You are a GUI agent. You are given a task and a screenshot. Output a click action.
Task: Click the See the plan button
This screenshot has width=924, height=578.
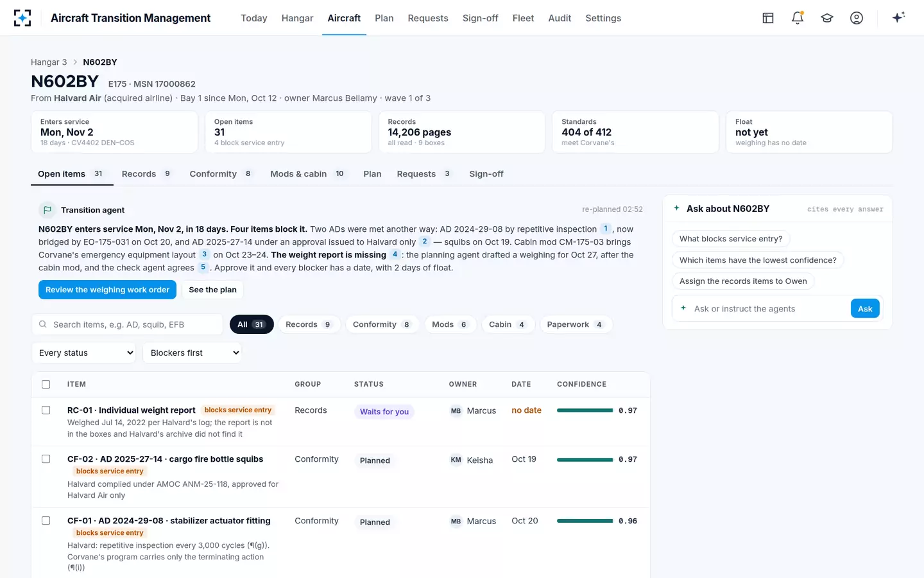point(212,290)
